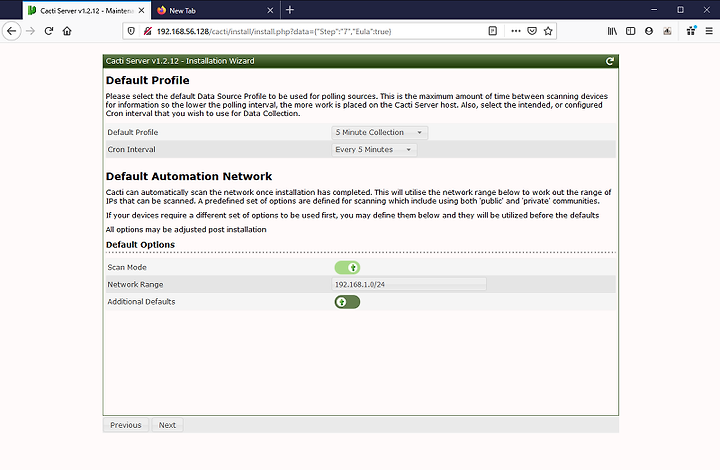
Task: Click the Default Profile page heading
Action: (x=147, y=80)
